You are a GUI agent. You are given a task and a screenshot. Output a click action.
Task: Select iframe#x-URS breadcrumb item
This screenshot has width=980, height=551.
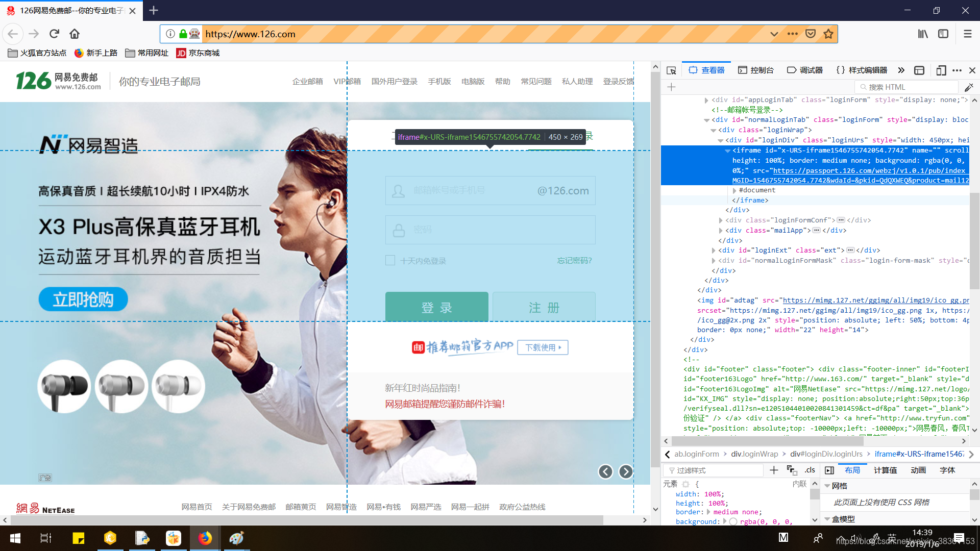point(919,454)
